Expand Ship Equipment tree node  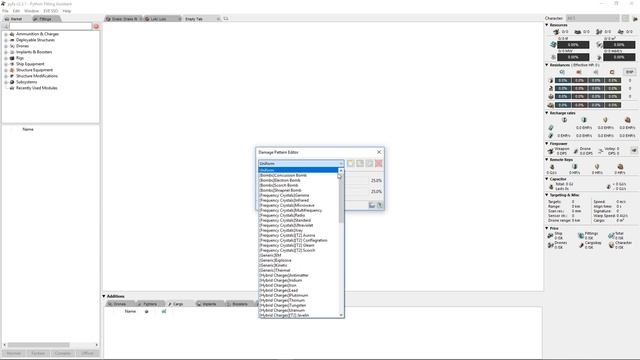(6, 64)
